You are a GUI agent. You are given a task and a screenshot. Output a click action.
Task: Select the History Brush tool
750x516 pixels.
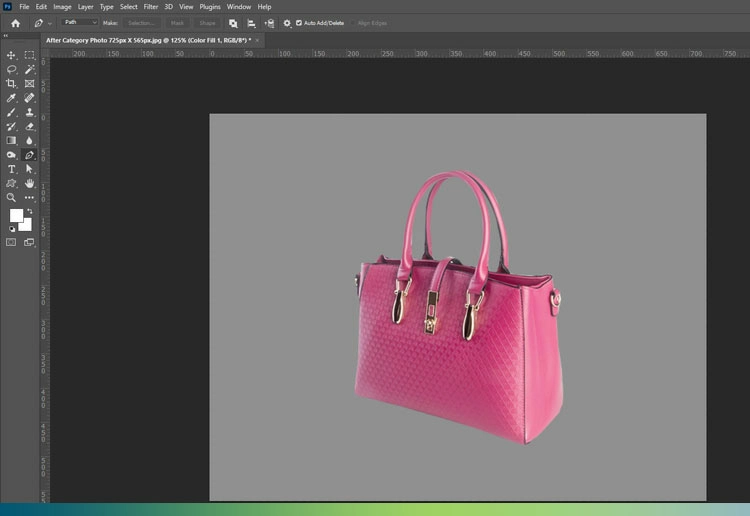11,127
